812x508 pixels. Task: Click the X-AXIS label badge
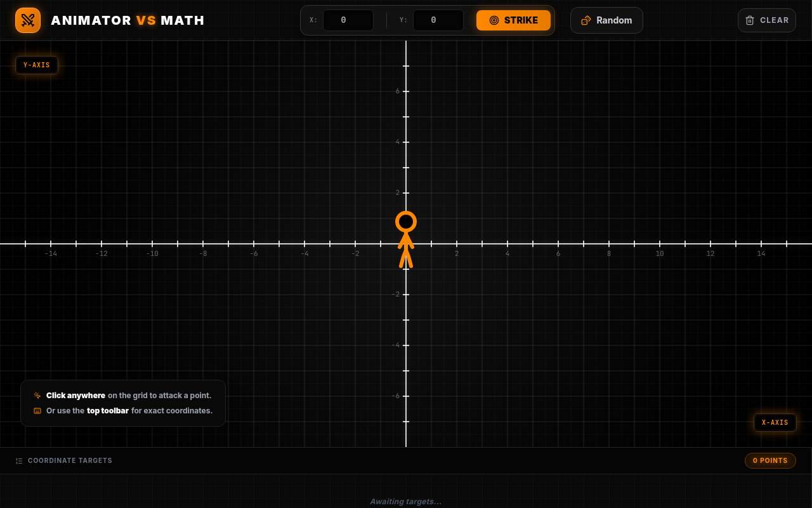pos(775,422)
